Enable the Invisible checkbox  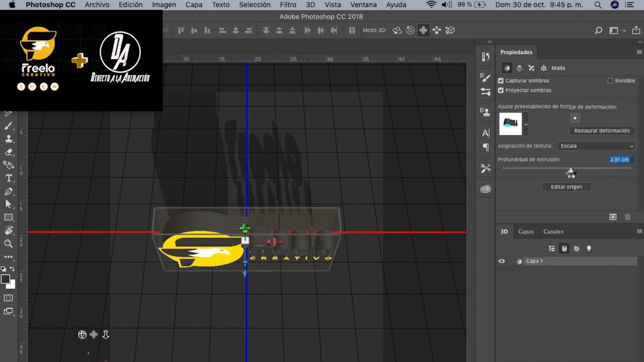pyautogui.click(x=610, y=80)
